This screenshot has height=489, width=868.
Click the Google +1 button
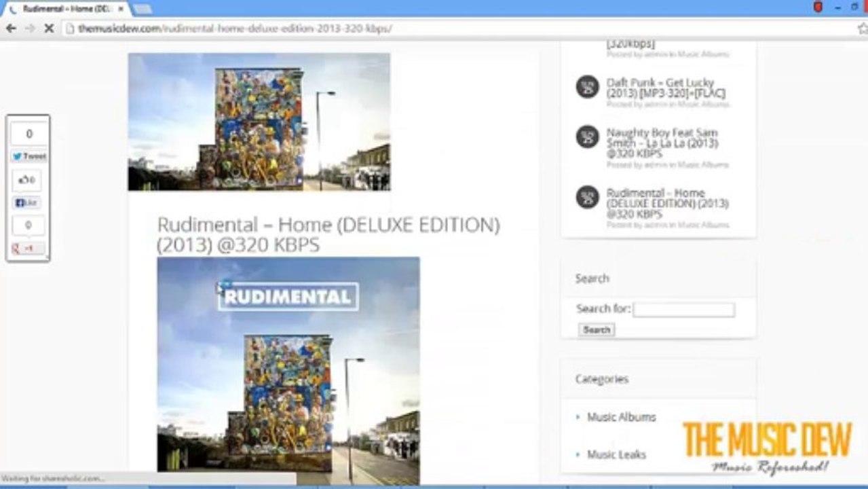tap(29, 249)
